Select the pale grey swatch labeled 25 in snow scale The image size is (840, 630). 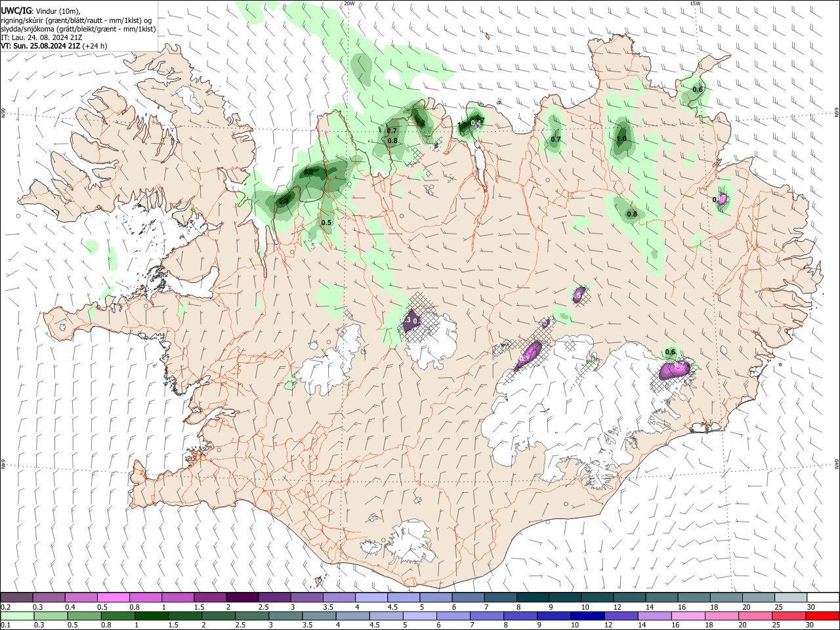pos(791,597)
